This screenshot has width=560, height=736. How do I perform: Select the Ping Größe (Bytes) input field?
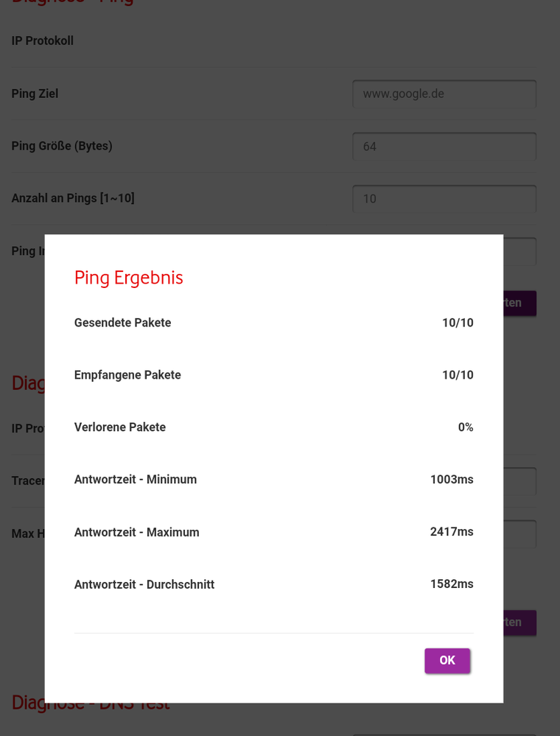(x=444, y=147)
